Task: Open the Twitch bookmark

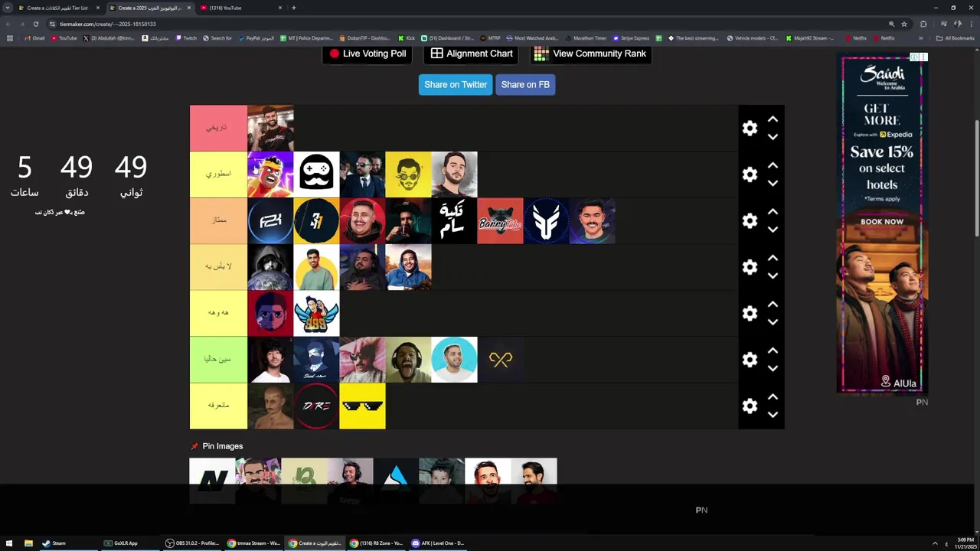Action: tap(186, 38)
